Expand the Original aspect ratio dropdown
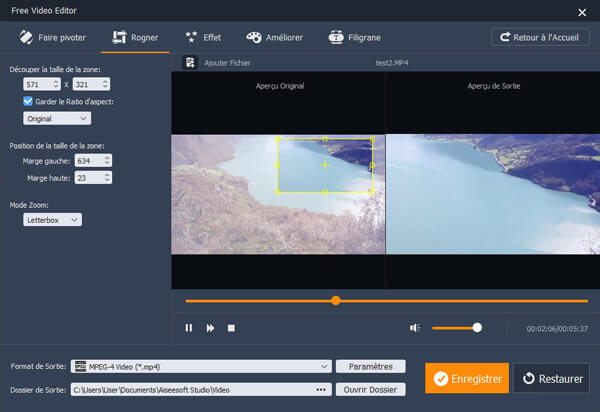The image size is (600, 412). tap(56, 118)
